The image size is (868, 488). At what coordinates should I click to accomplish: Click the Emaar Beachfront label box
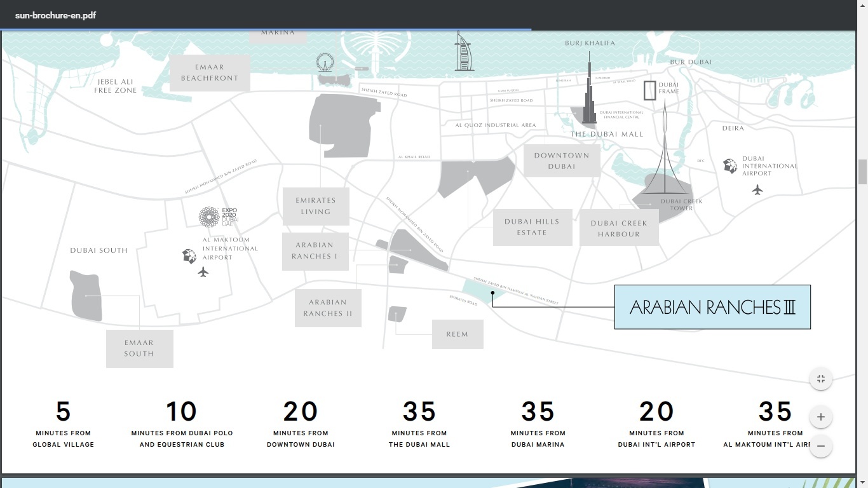point(209,72)
